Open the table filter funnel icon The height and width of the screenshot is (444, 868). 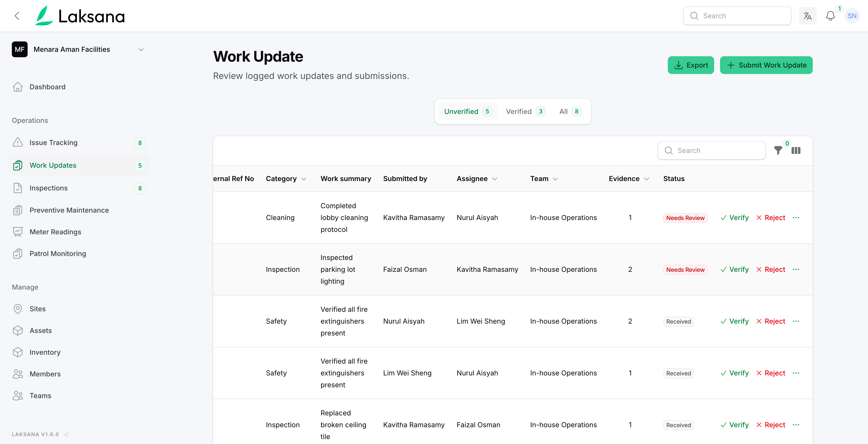pos(778,150)
